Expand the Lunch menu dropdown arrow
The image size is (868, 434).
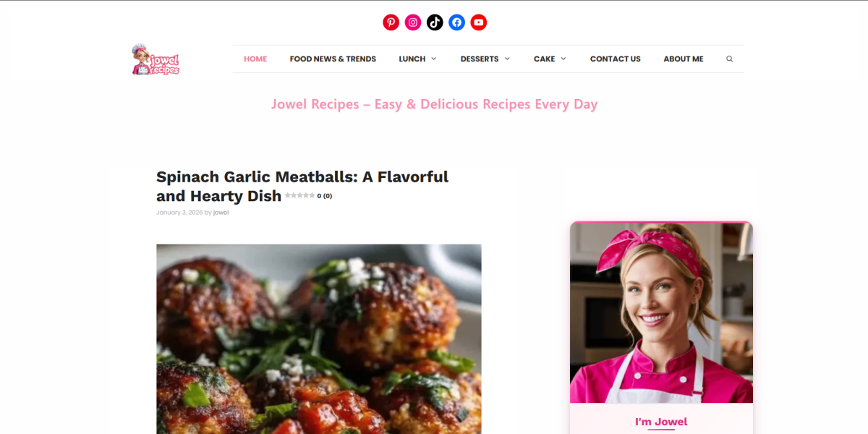click(434, 59)
